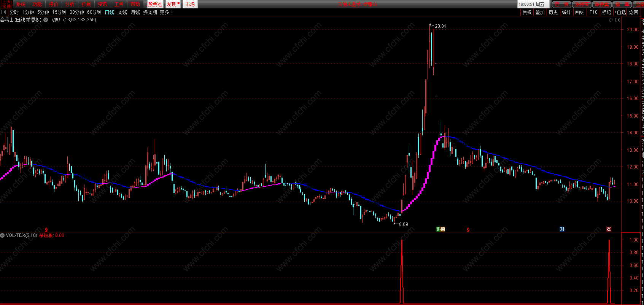Switch to the 发现 tab

pyautogui.click(x=172, y=4)
